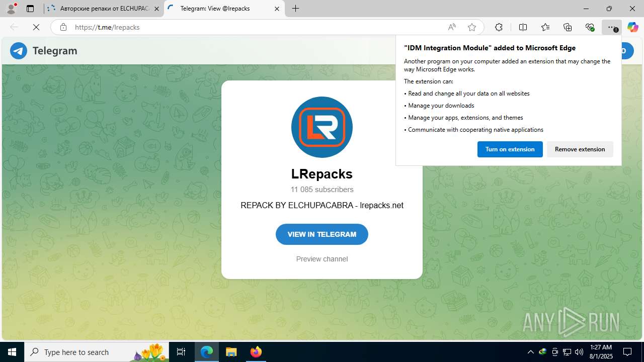This screenshot has width=644, height=362.
Task: Open Microsoft Edge from taskbar
Action: pyautogui.click(x=207, y=352)
